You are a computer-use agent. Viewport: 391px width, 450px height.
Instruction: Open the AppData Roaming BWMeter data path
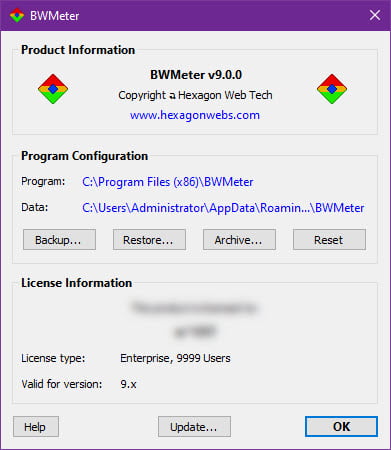tap(223, 208)
